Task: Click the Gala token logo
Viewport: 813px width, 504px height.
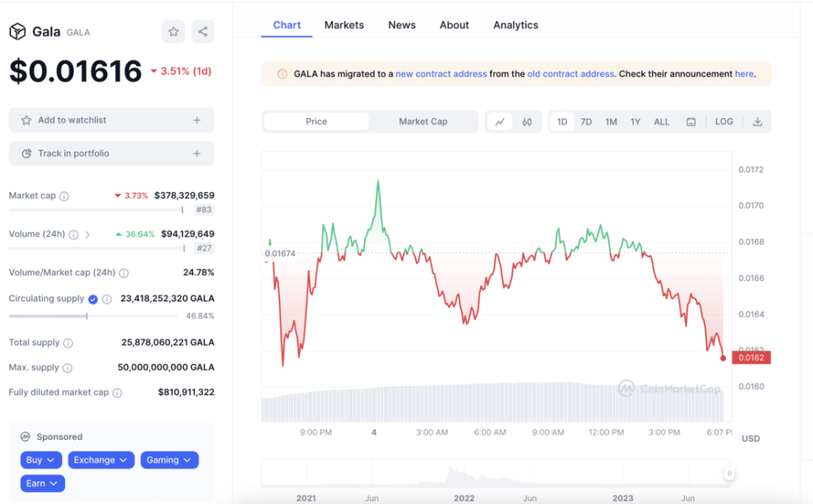Action: pos(17,32)
